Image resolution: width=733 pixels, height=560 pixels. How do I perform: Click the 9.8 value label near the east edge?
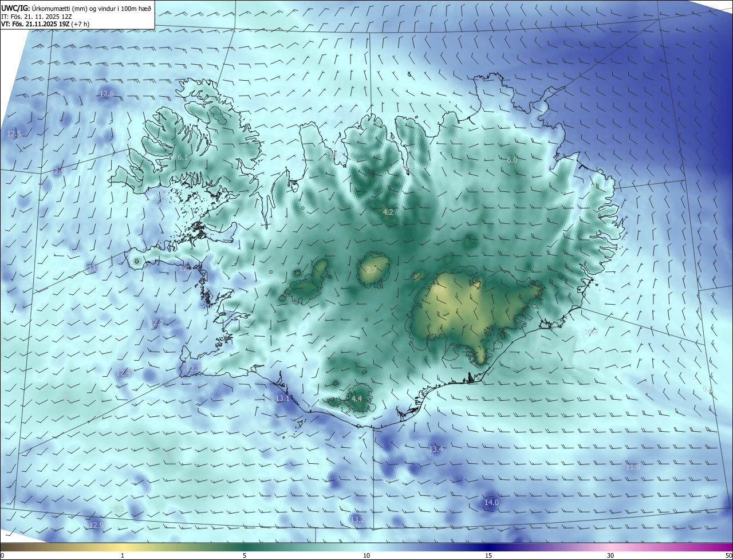coord(708,389)
